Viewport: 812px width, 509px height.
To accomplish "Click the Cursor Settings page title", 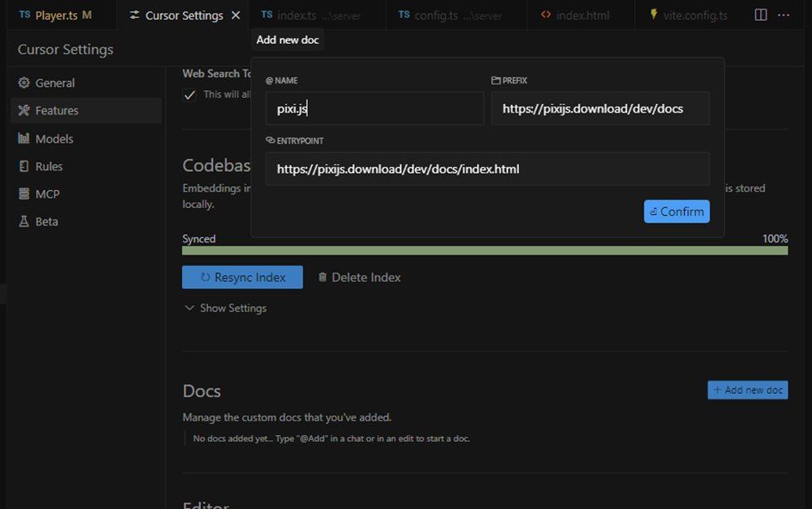I will pos(65,49).
